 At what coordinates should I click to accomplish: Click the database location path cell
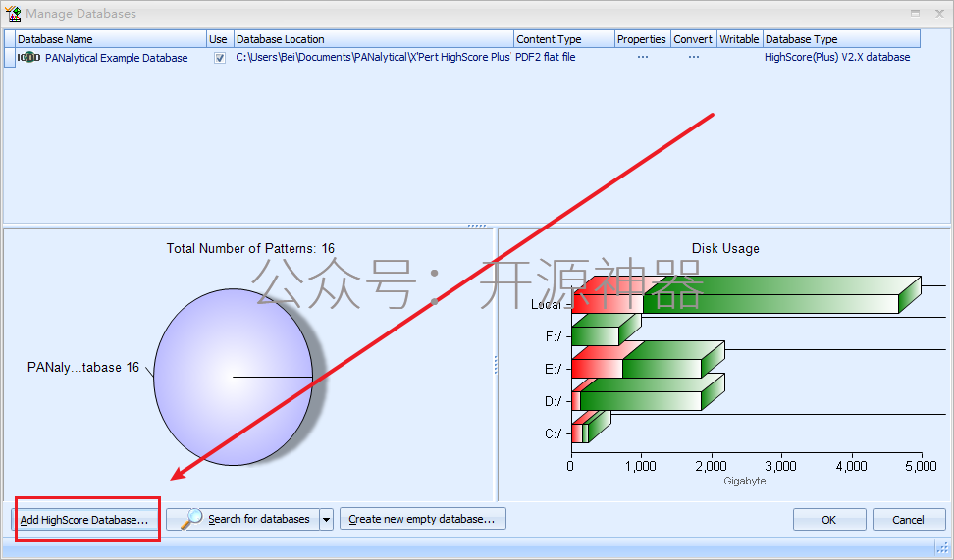point(374,57)
